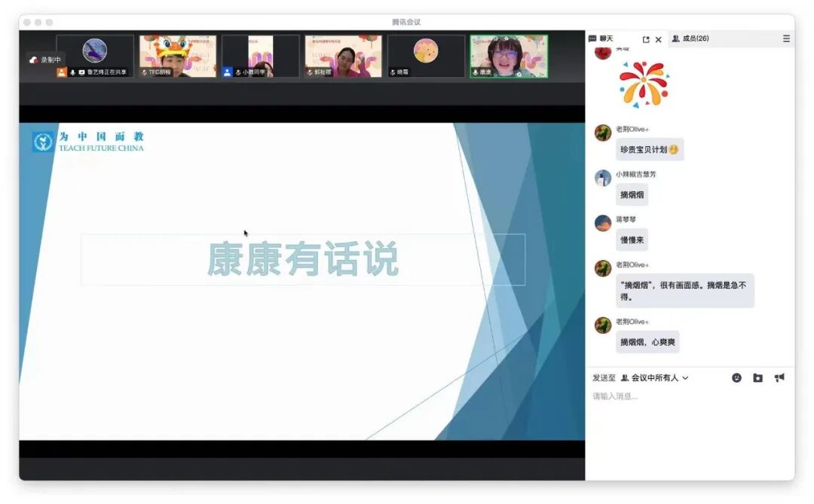This screenshot has height=504, width=814.
Task: Open the chat settings hamburger menu
Action: [x=785, y=38]
